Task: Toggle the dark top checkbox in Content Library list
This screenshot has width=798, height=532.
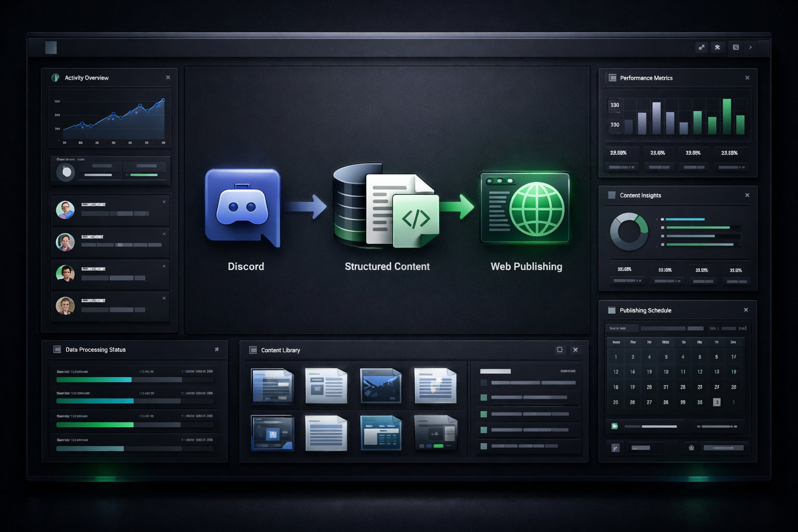Action: coord(484,382)
